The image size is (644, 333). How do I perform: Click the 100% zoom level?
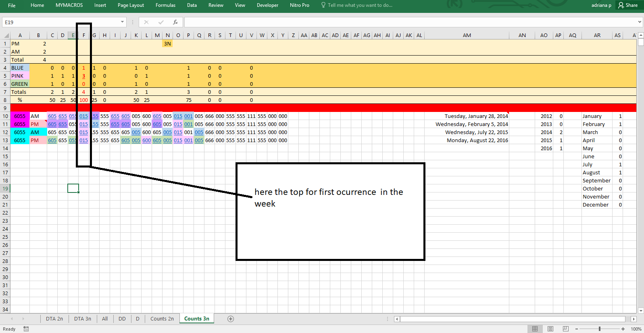pos(636,329)
